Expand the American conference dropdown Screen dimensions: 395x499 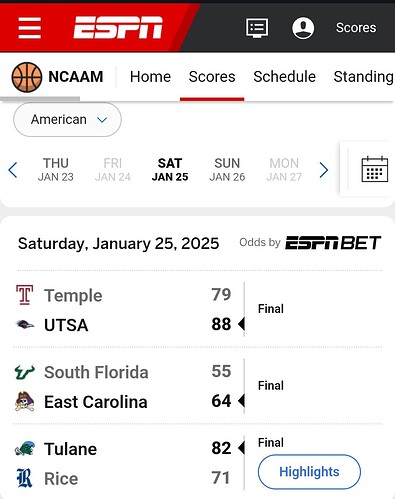tap(67, 119)
